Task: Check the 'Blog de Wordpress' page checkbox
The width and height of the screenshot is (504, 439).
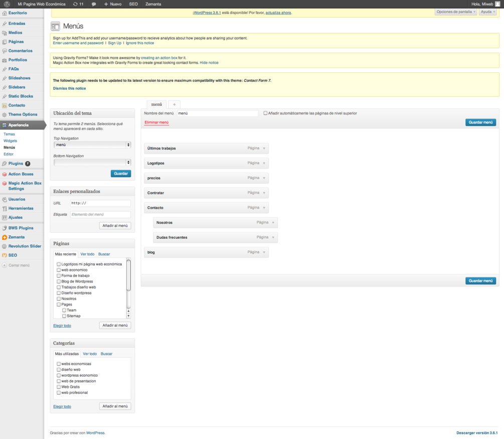Action: pos(59,281)
